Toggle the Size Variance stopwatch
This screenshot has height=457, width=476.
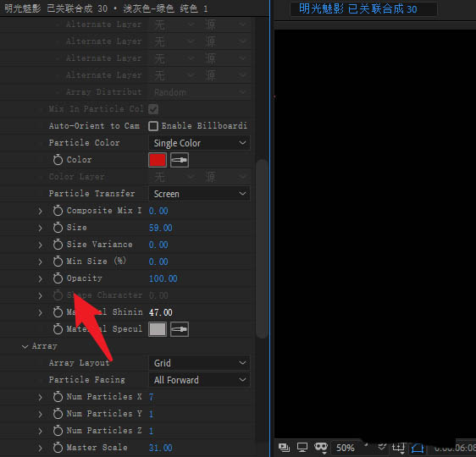[x=58, y=245]
